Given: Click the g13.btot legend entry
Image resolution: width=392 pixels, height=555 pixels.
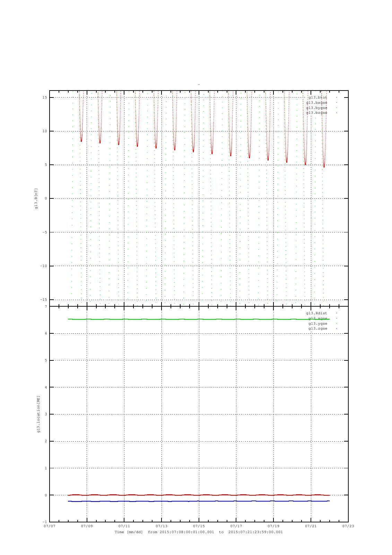Looking at the screenshot, I should [x=318, y=97].
